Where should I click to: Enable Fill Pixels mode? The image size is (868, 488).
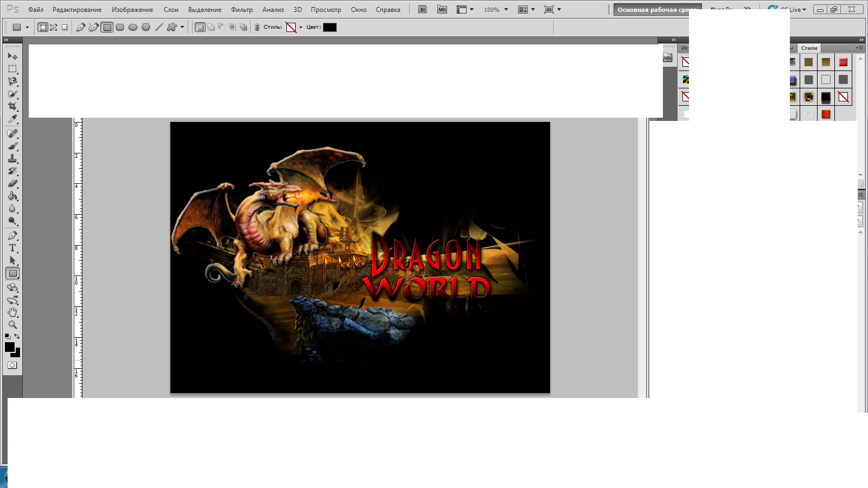[65, 27]
